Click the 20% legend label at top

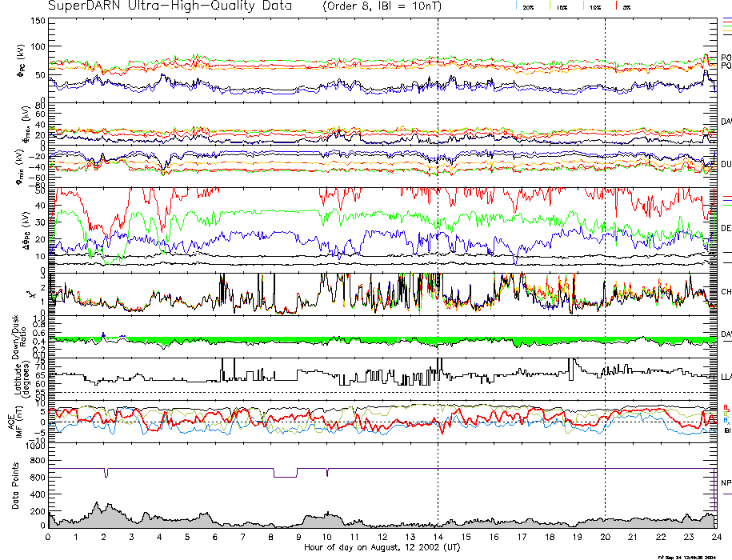(528, 7)
